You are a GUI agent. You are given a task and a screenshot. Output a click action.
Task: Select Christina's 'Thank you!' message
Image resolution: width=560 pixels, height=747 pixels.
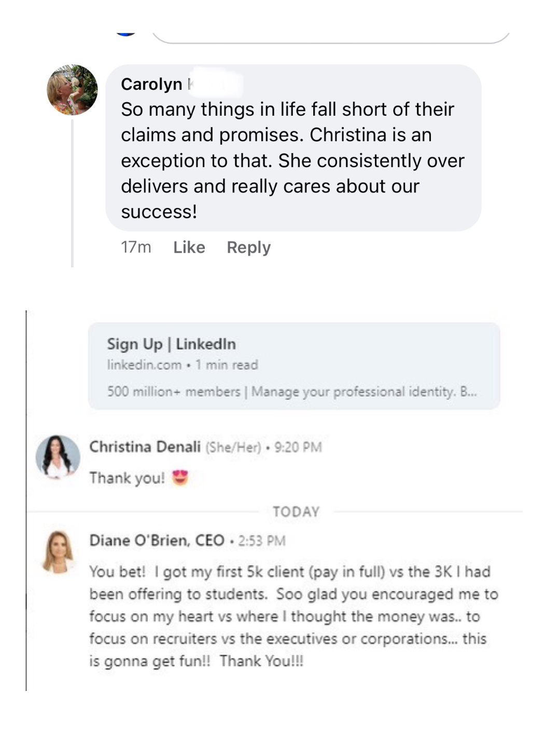tap(127, 478)
